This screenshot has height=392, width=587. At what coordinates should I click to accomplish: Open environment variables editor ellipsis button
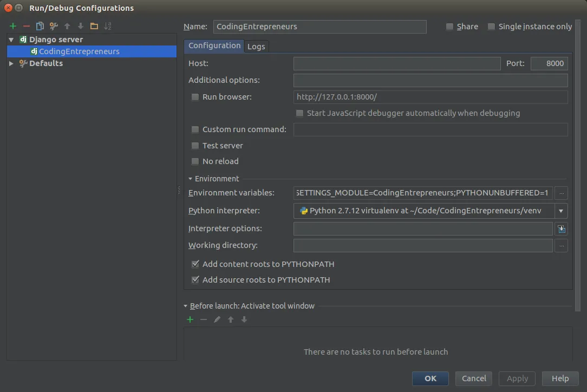click(561, 193)
